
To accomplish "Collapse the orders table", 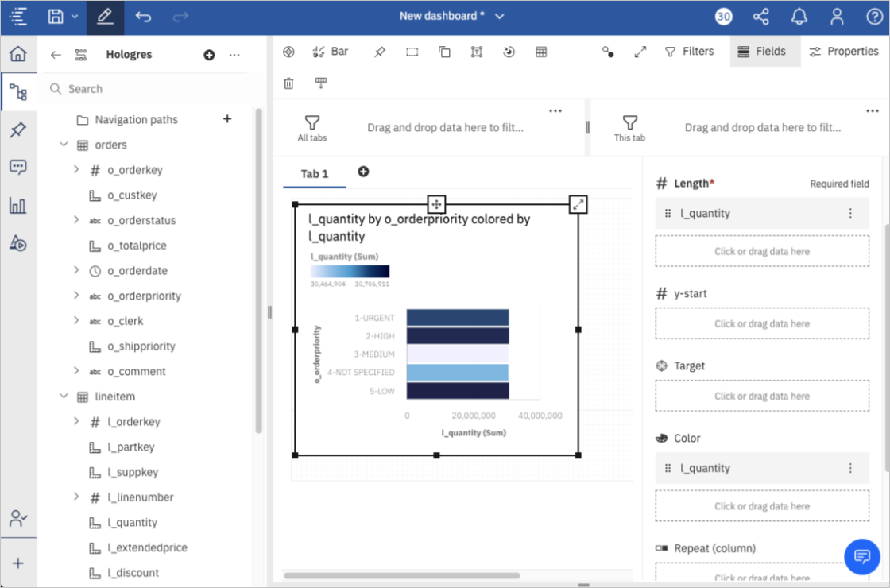I will [x=64, y=145].
